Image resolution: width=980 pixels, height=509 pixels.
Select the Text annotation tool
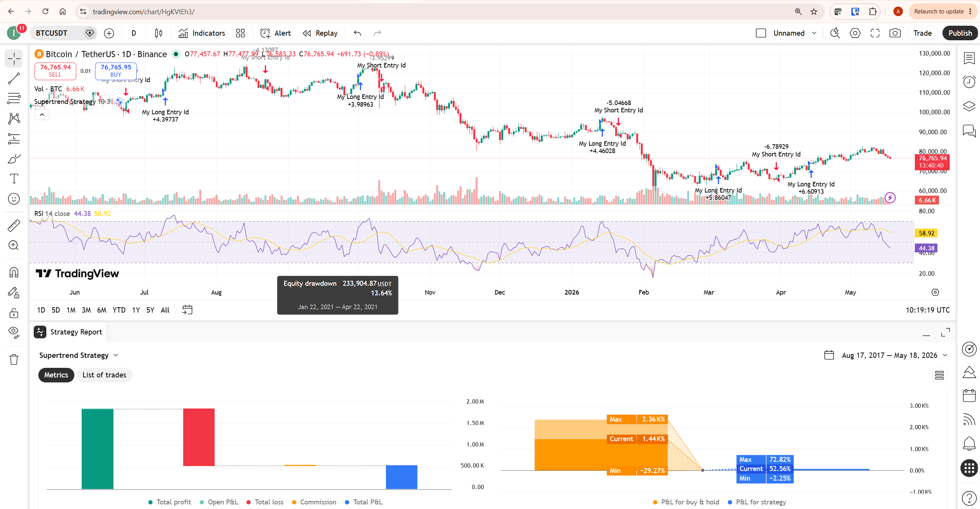[14, 178]
